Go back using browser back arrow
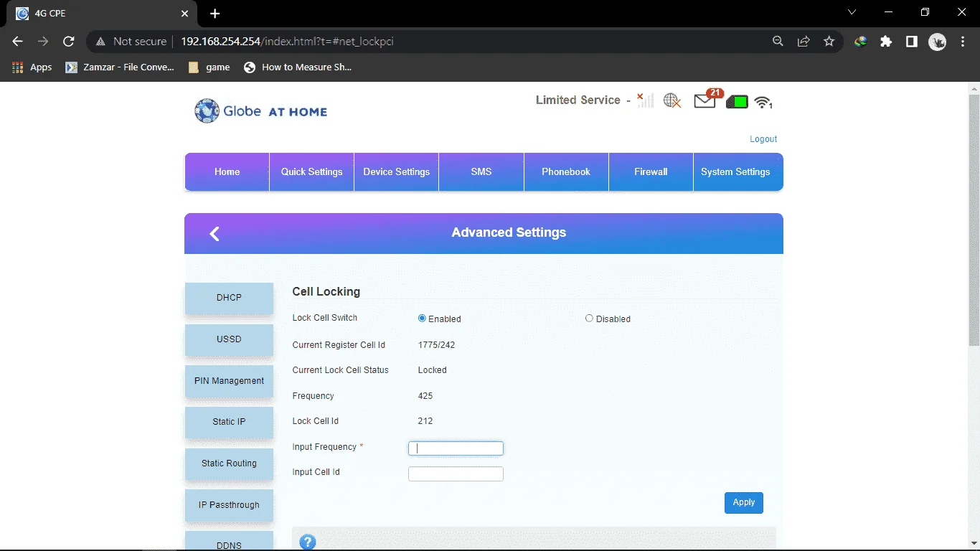This screenshot has height=551, width=980. tap(18, 42)
